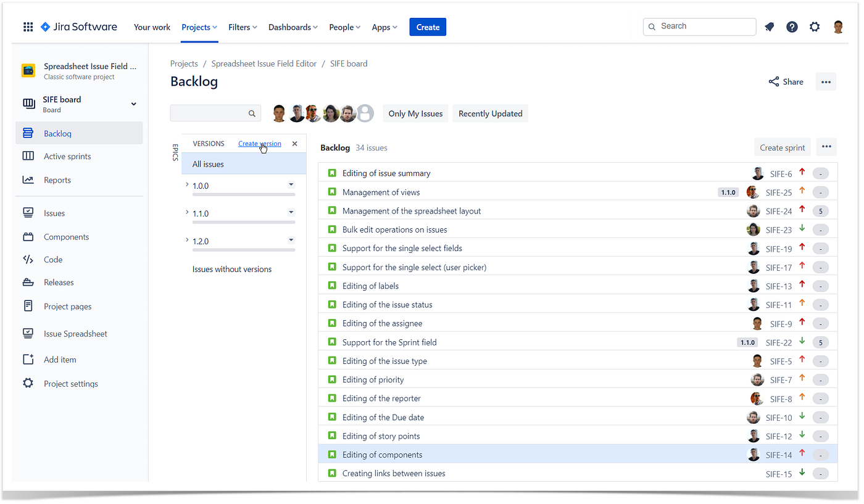This screenshot has width=864, height=504.
Task: Open Your work in top navigation
Action: click(x=152, y=27)
